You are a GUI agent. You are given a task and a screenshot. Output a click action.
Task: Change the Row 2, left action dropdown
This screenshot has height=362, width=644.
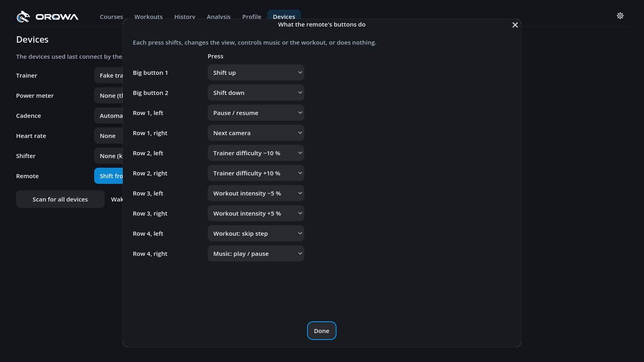(256, 153)
